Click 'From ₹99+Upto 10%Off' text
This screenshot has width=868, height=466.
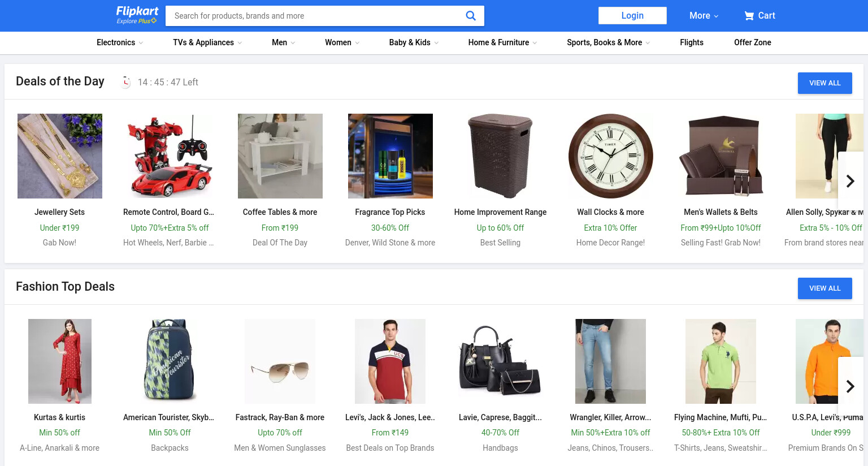pyautogui.click(x=721, y=228)
